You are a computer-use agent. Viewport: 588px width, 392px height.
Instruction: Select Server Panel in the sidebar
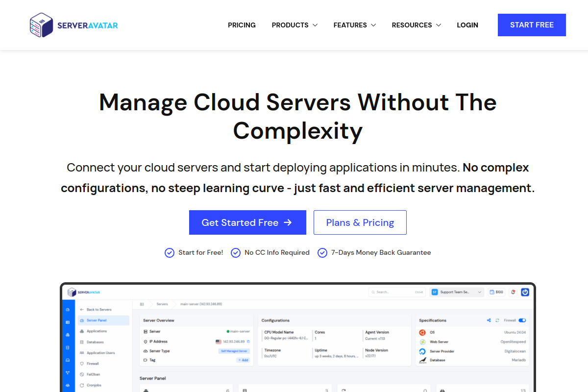click(103, 320)
